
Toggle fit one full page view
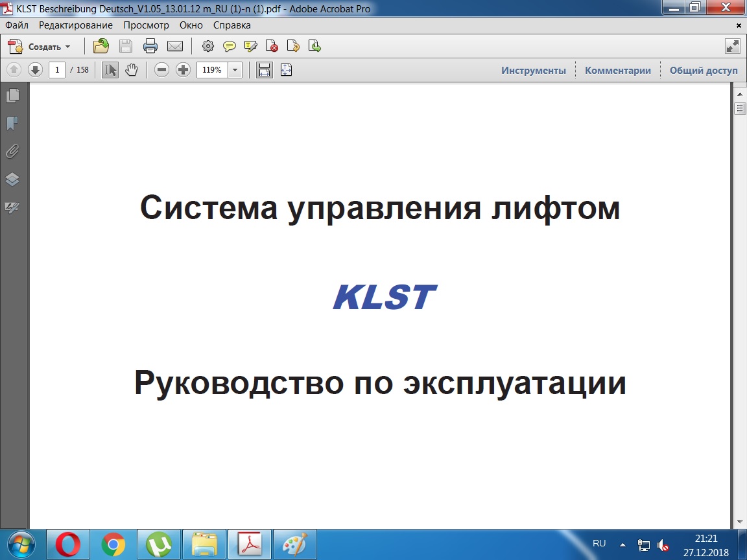pyautogui.click(x=286, y=70)
